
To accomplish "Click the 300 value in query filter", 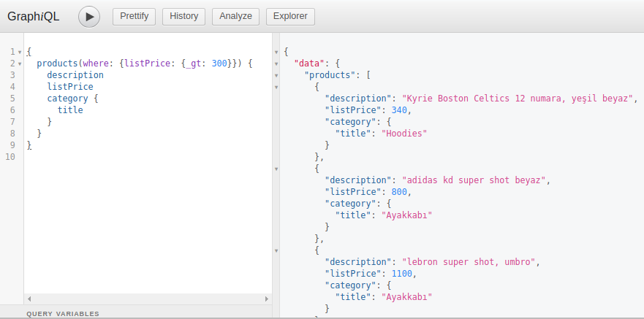I will [219, 64].
